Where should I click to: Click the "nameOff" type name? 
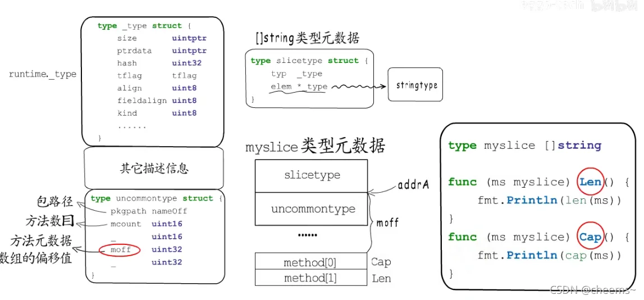(x=169, y=211)
